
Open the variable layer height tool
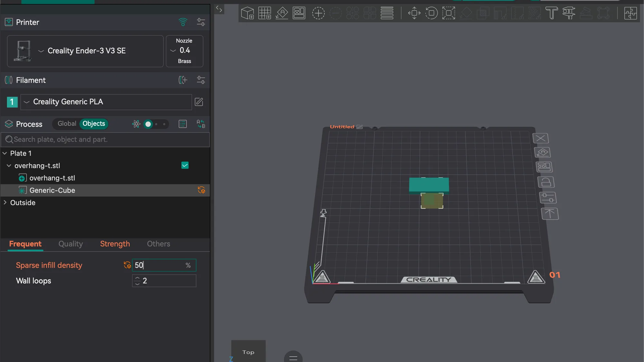click(387, 13)
